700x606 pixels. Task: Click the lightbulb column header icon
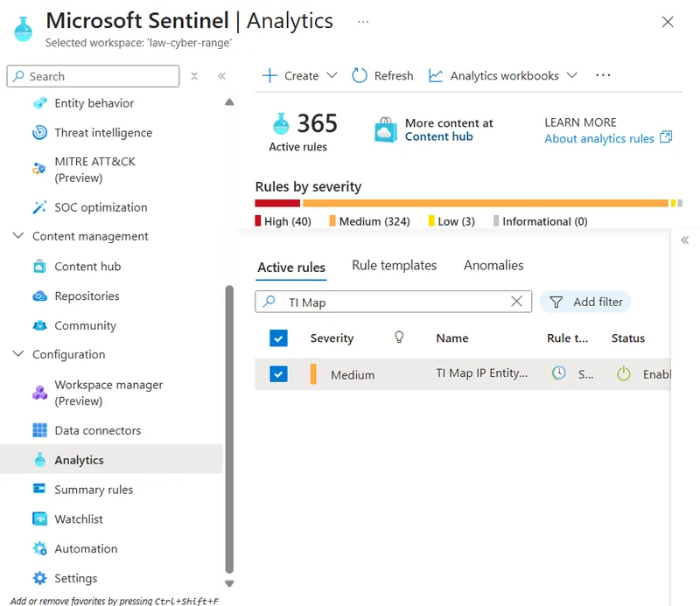(x=399, y=338)
